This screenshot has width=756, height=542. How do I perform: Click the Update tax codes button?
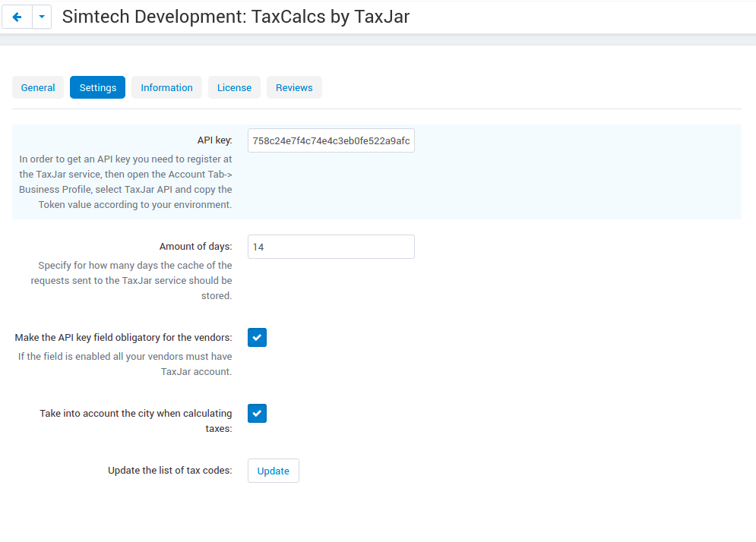[274, 471]
